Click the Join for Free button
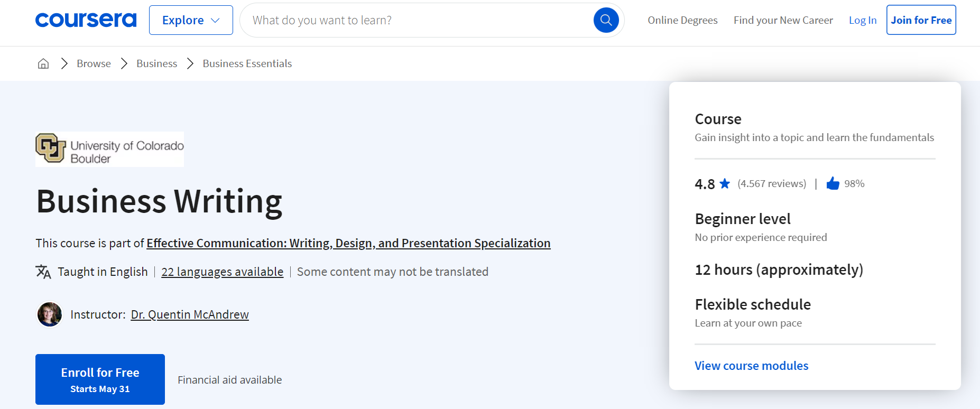Screen dimensions: 980x409 point(921,20)
